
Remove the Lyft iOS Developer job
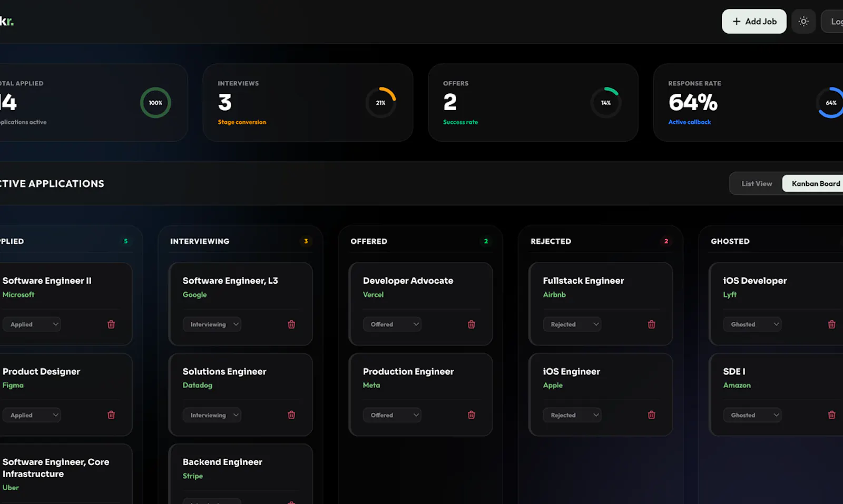click(832, 324)
